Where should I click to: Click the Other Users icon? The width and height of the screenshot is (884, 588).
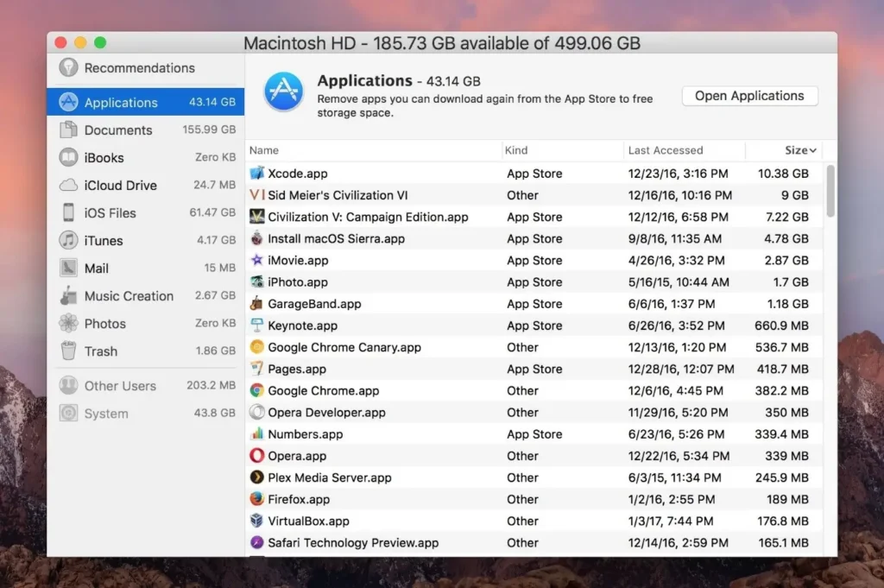click(x=68, y=386)
